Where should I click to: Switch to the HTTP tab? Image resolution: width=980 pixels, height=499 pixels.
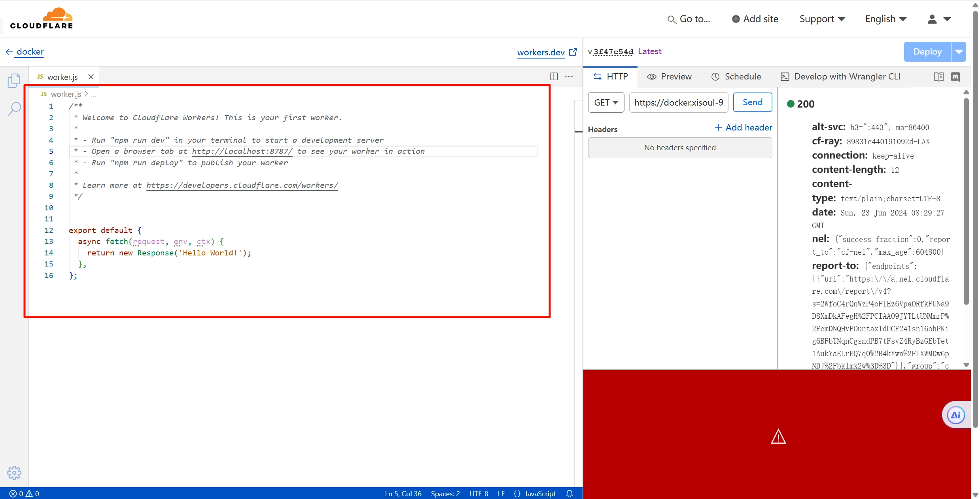pyautogui.click(x=611, y=77)
